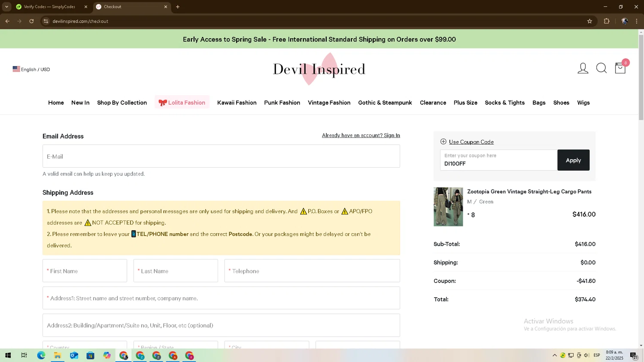Open Outlook from the taskbar
This screenshot has width=644, height=362.
pyautogui.click(x=74, y=356)
